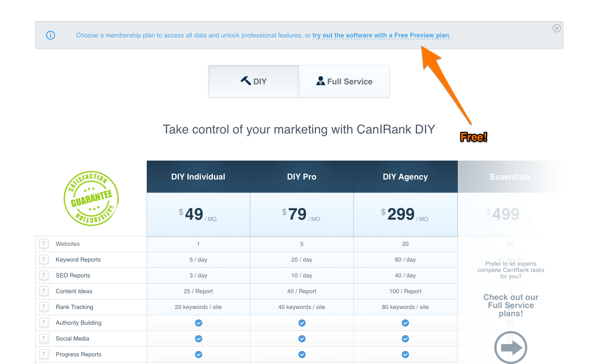Click the $299 / MO. price box
Image resolution: width=604 pixels, height=364 pixels.
405,214
